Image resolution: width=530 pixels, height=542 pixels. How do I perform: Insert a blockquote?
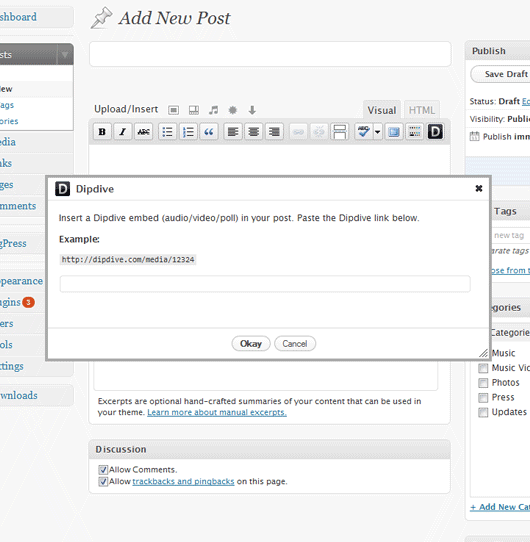click(209, 132)
